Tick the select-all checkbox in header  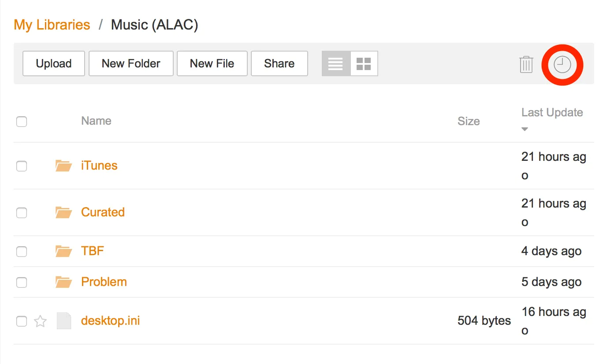(22, 122)
